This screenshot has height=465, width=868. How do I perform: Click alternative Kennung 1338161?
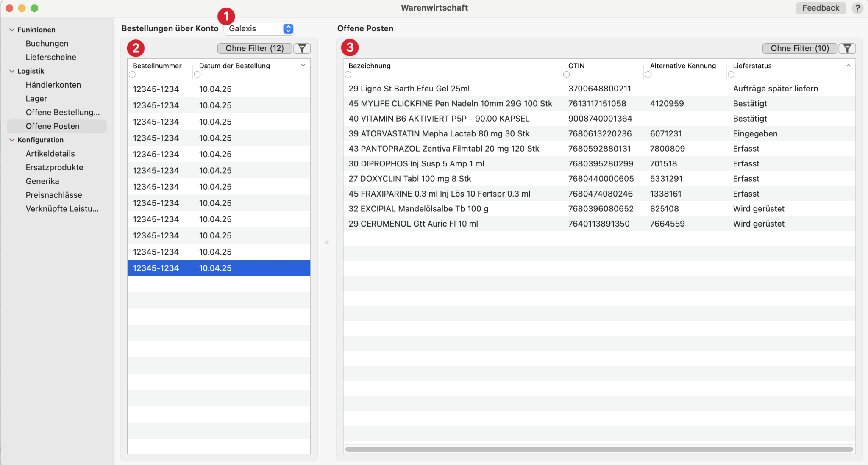[666, 194]
